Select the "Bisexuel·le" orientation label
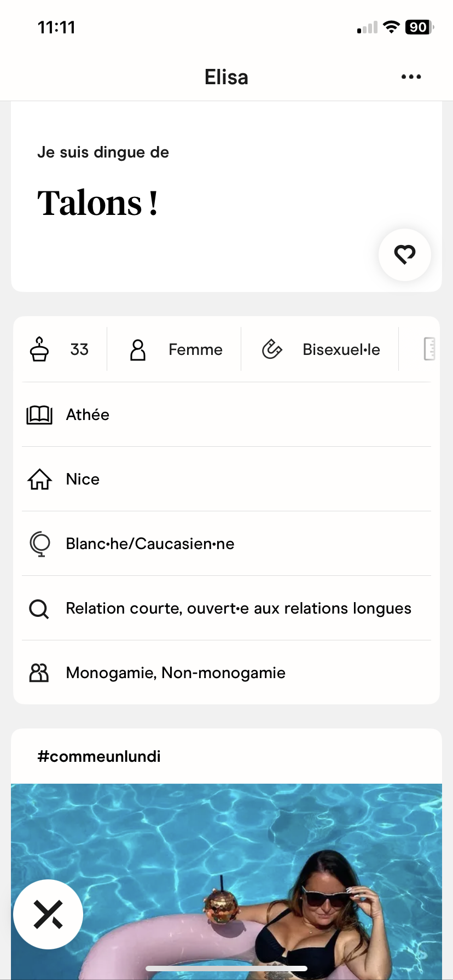Image resolution: width=453 pixels, height=980 pixels. pyautogui.click(x=341, y=349)
